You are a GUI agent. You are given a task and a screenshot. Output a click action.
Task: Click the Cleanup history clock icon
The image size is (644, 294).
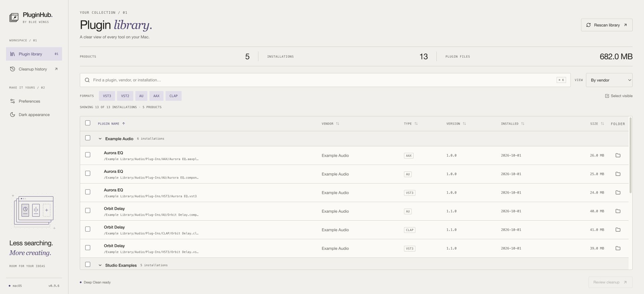coord(12,69)
